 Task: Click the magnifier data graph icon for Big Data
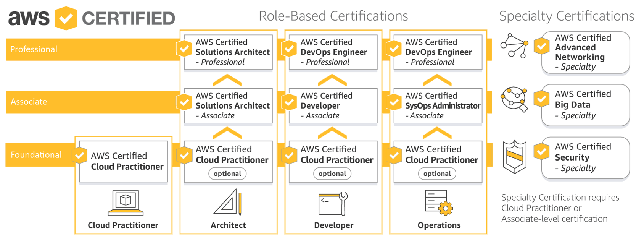514,99
